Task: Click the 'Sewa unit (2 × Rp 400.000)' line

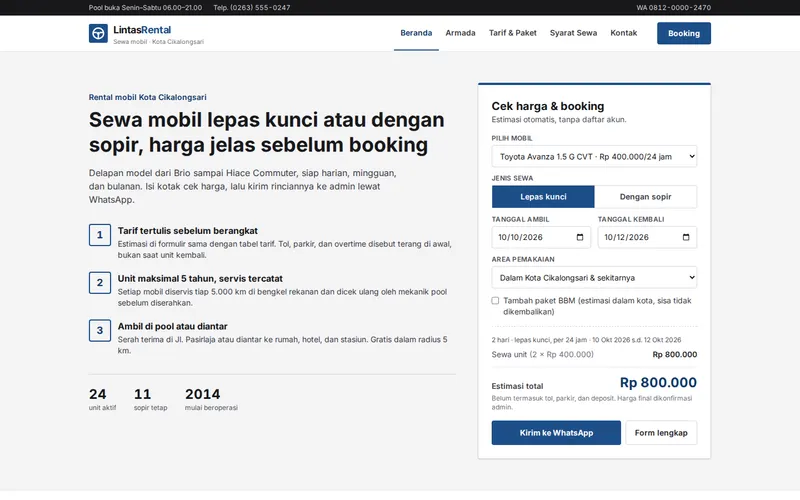Action: click(594, 355)
